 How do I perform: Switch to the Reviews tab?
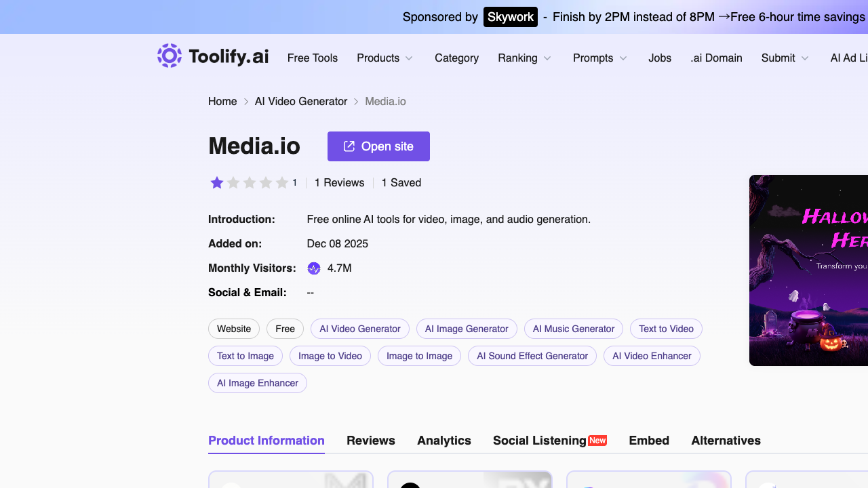tap(371, 441)
